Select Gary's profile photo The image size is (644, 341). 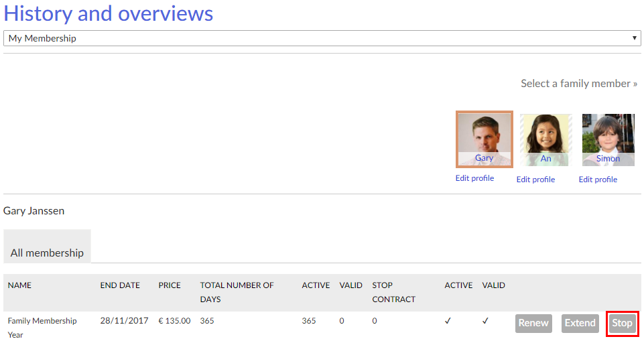click(484, 139)
